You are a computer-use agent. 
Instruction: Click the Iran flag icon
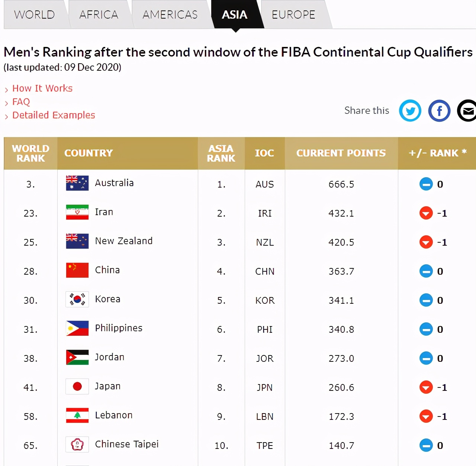click(77, 212)
